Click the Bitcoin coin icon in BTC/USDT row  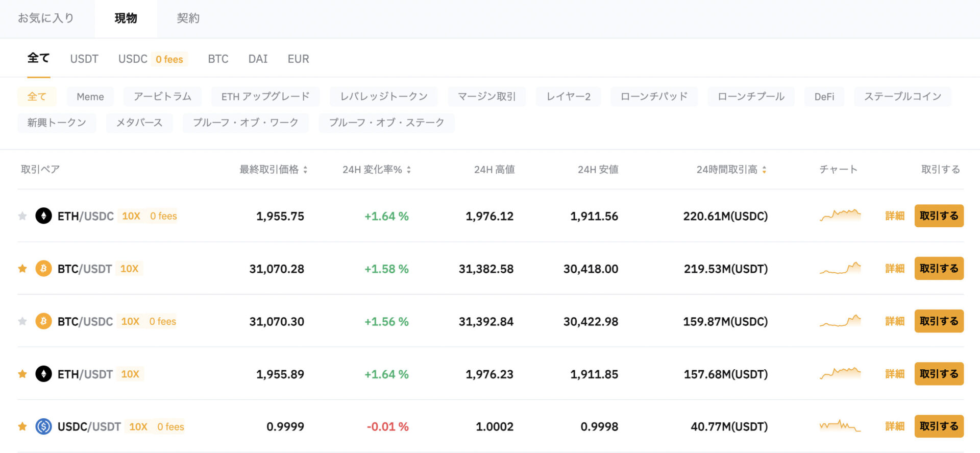[x=43, y=269]
